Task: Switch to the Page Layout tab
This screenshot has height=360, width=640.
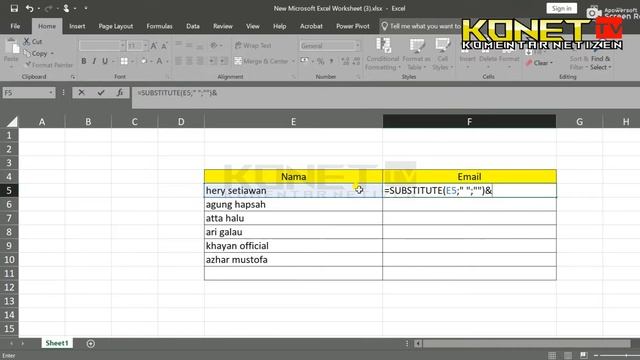Action: [116, 26]
